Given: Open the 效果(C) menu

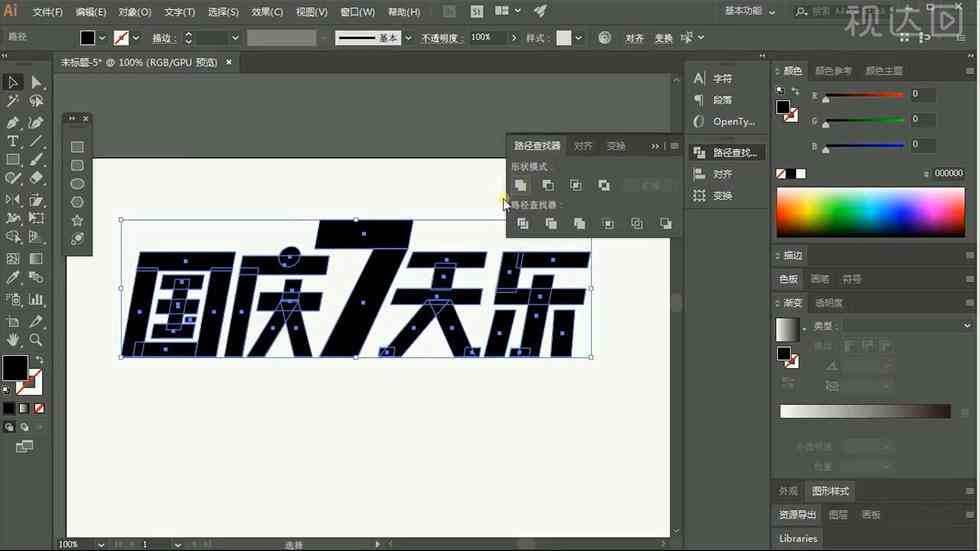Looking at the screenshot, I should [267, 12].
